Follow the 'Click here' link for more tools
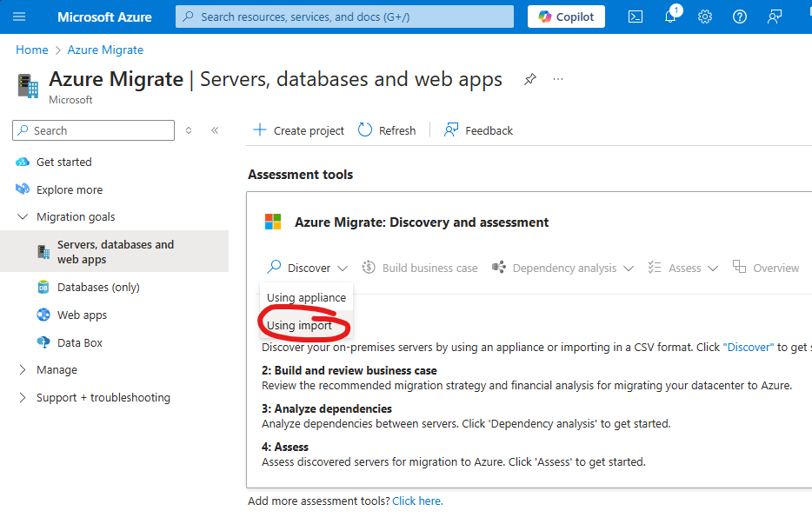The height and width of the screenshot is (524, 812). coord(417,501)
